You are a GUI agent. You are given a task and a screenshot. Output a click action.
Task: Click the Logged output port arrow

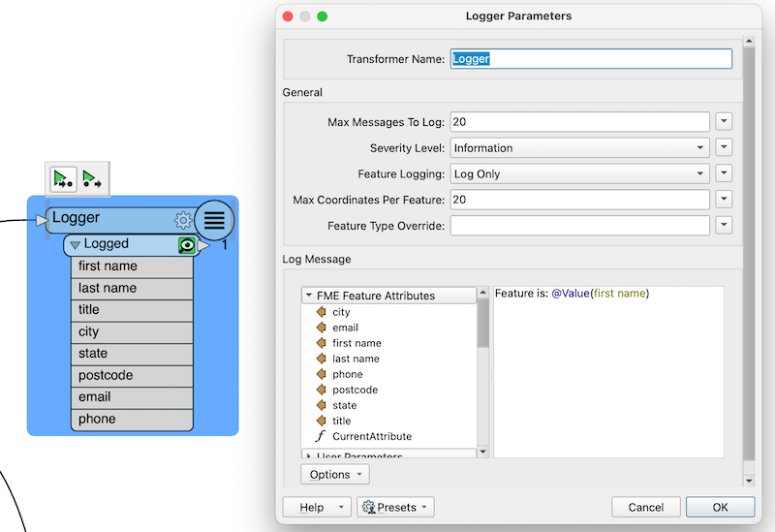pyautogui.click(x=203, y=245)
